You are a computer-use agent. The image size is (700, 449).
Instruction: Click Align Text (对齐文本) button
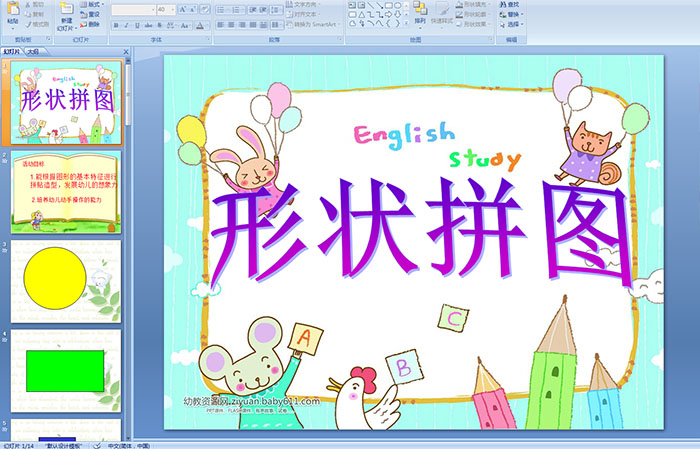(x=303, y=14)
